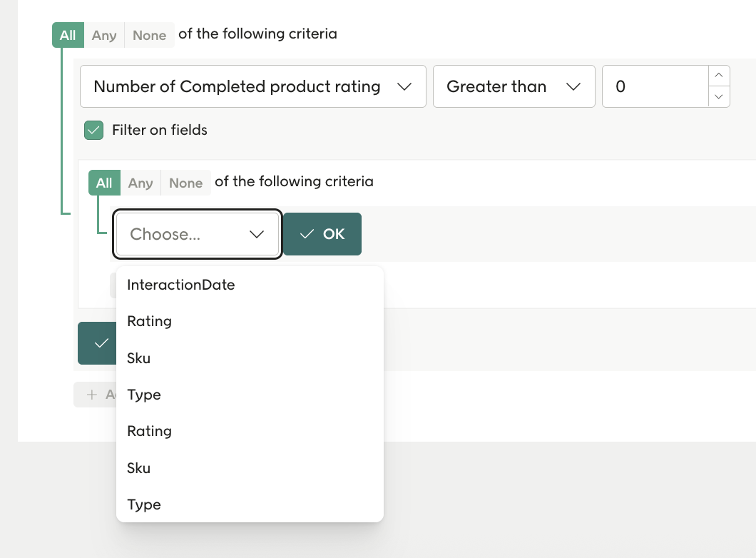Click the down stepper arrow on the number field

point(719,98)
